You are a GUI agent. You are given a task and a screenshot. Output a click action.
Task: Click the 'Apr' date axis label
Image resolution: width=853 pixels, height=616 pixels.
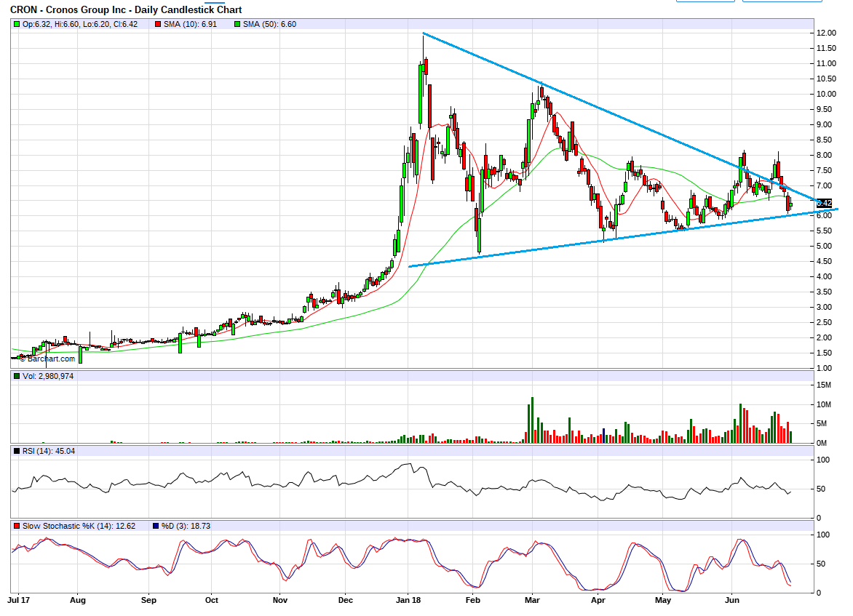click(x=598, y=600)
